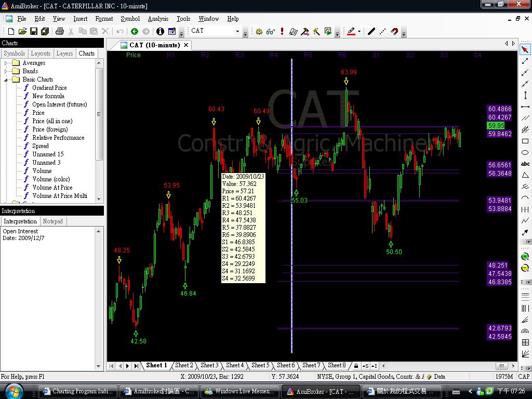Viewport: 532px width, 399px height.
Task: Click the Save All toolbar icon
Action: coord(45,32)
